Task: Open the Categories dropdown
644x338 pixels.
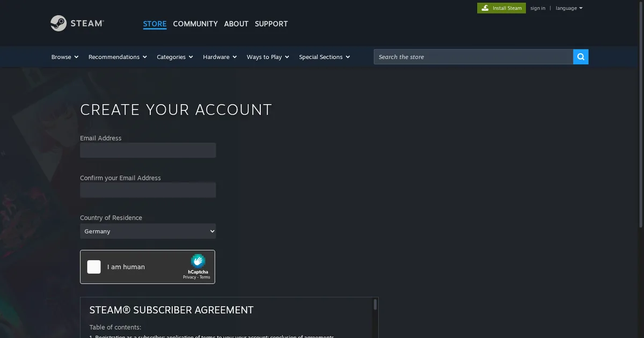Action: 175,57
